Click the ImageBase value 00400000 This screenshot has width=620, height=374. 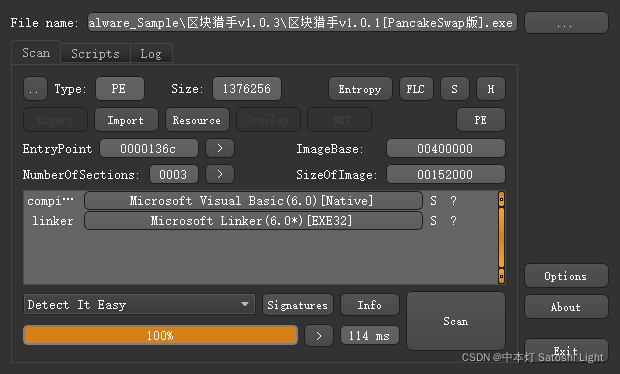tap(446, 149)
